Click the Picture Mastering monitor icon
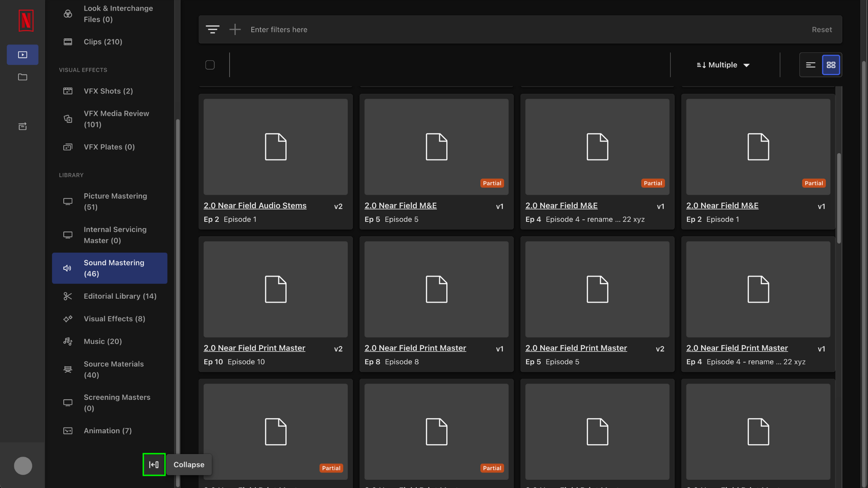Screen dimensions: 868x488 click(68, 202)
